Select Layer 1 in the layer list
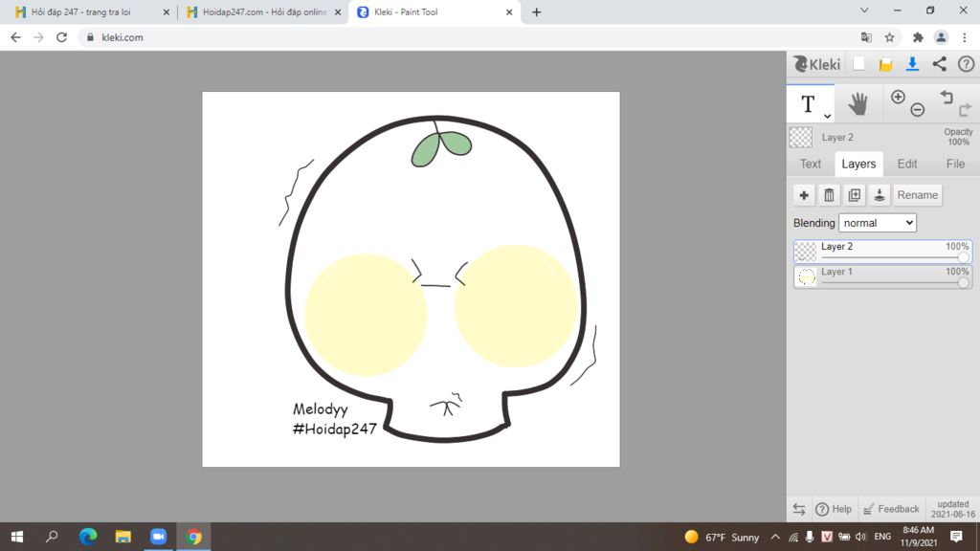Screen dimensions: 980x551 (883, 276)
